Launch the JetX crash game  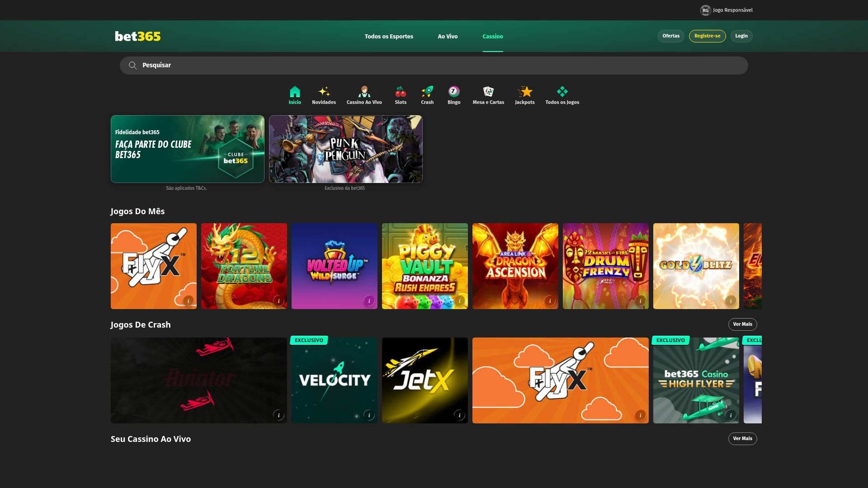tap(425, 380)
